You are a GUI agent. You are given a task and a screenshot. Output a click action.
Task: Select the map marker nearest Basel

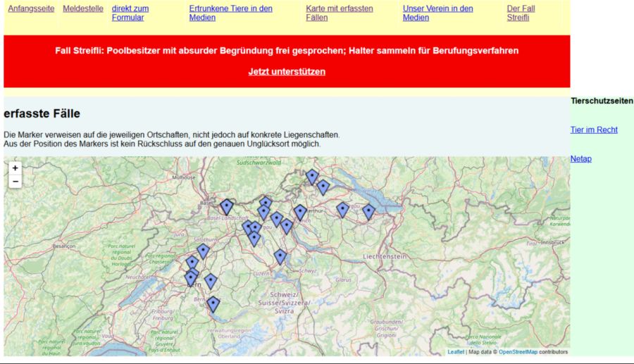[227, 207]
